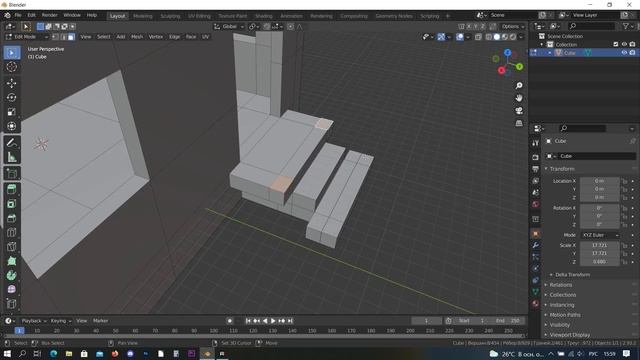Open Material properties tab icon
Viewport: 640px width, 360px height.
click(536, 303)
